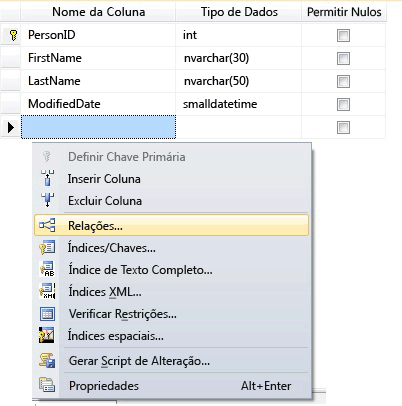Viewport: 402px width, 406px height.
Task: Click the Índices/Chaves key icon
Action: click(47, 248)
